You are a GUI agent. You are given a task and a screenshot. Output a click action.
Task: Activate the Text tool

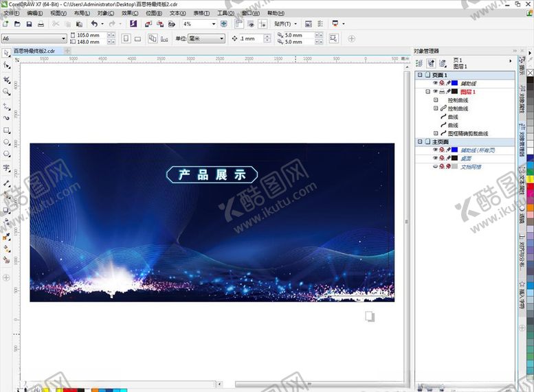tap(6, 168)
